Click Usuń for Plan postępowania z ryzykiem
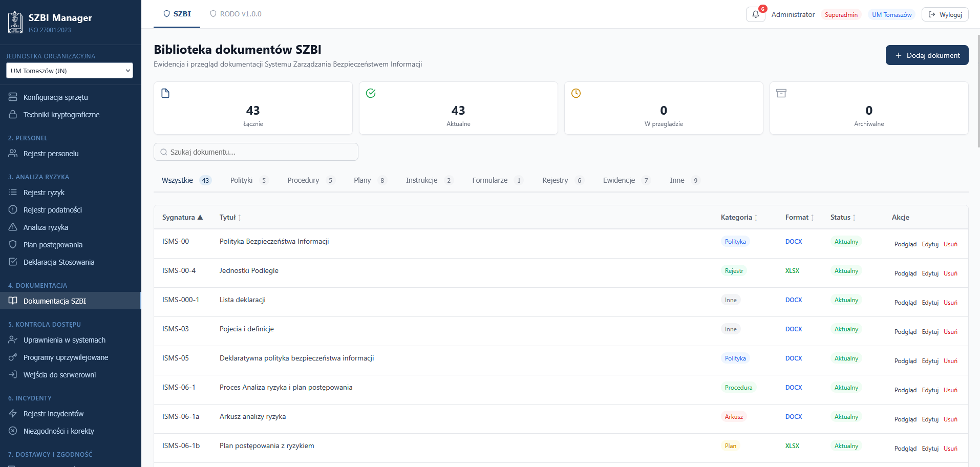 pos(950,449)
